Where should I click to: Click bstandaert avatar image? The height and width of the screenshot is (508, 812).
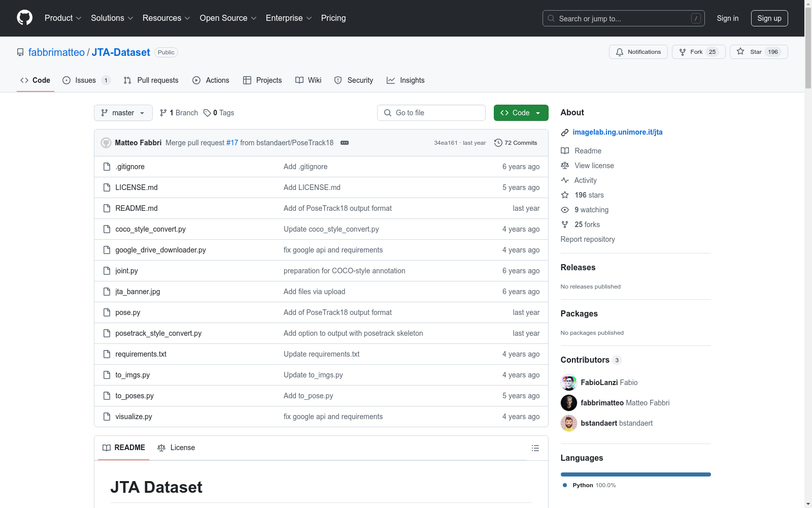569,423
